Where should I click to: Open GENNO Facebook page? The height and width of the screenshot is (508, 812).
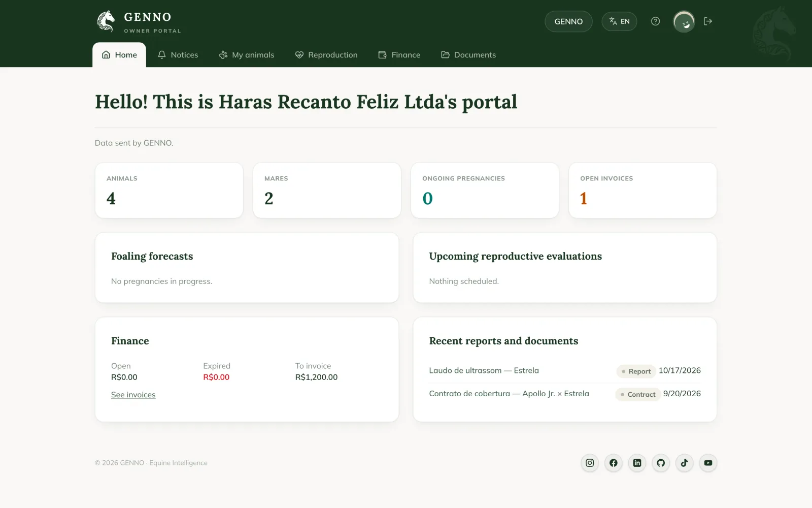point(614,463)
